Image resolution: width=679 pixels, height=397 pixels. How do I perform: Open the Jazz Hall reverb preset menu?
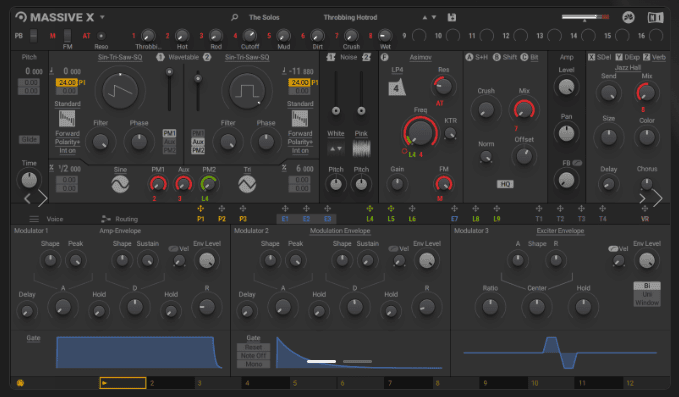pos(627,68)
